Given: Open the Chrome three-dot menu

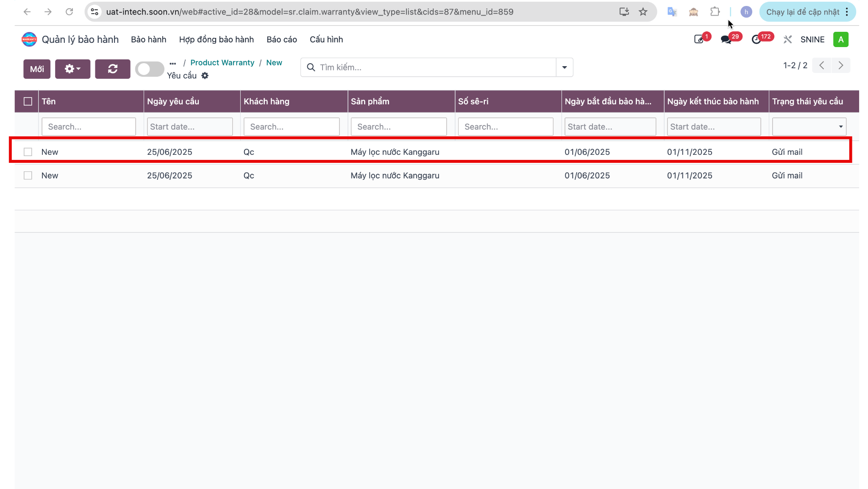Looking at the screenshot, I should (x=847, y=12).
